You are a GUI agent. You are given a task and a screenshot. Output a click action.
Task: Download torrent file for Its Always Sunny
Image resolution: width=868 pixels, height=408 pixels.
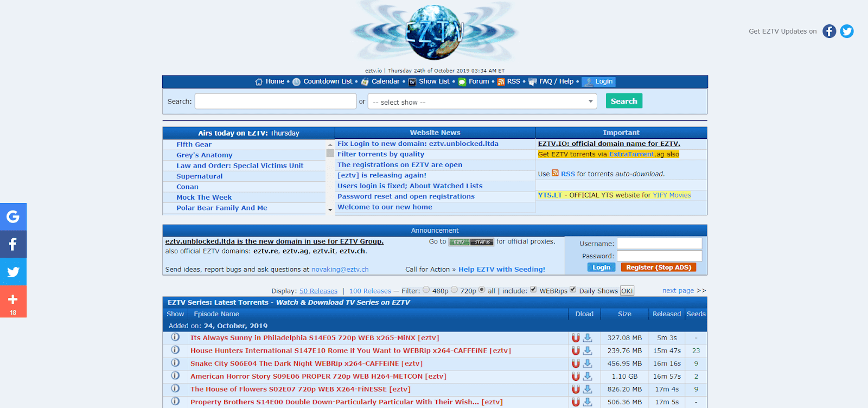point(588,338)
